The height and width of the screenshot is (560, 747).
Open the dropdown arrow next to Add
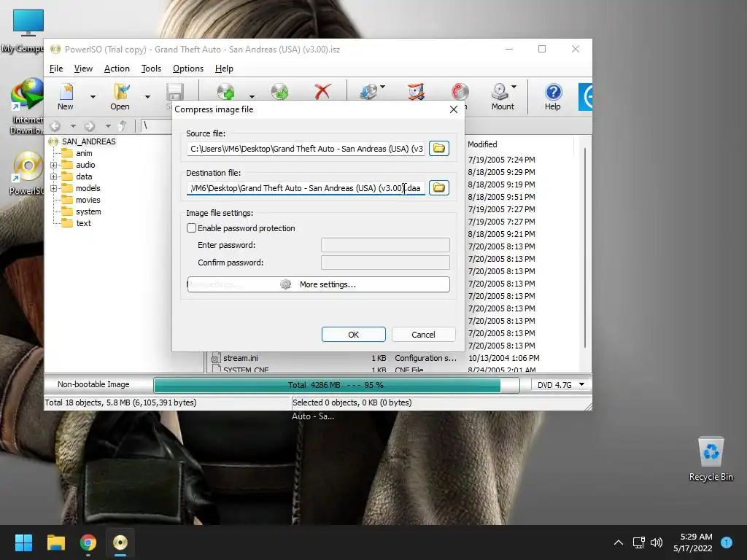252,97
